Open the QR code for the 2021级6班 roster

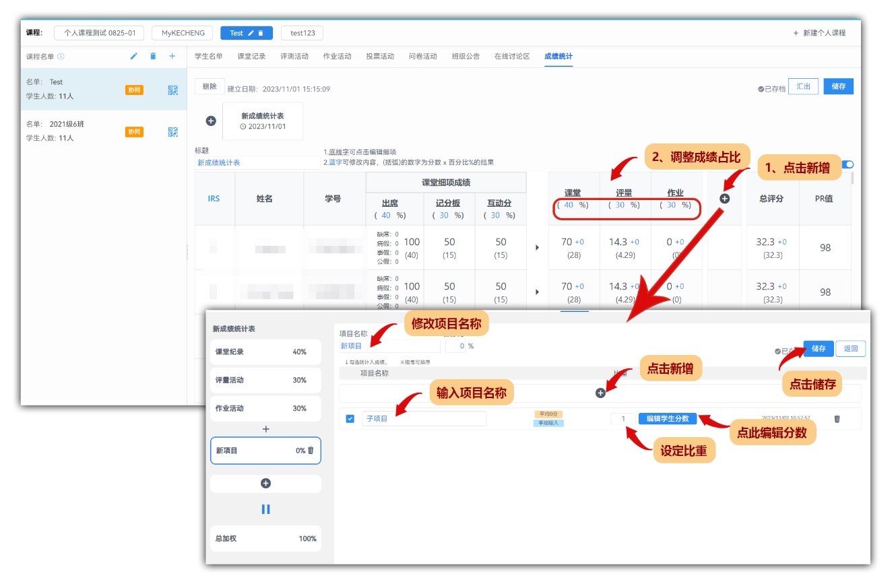(173, 132)
